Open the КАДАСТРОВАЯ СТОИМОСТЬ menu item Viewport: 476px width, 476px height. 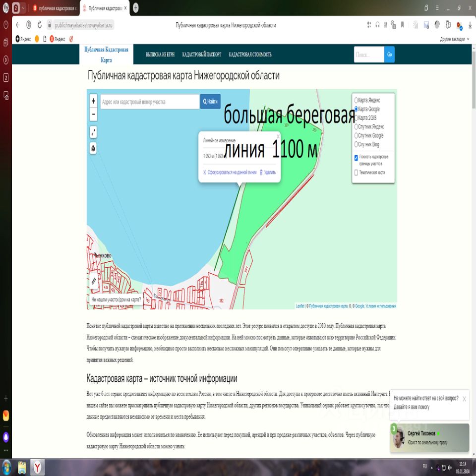(250, 55)
